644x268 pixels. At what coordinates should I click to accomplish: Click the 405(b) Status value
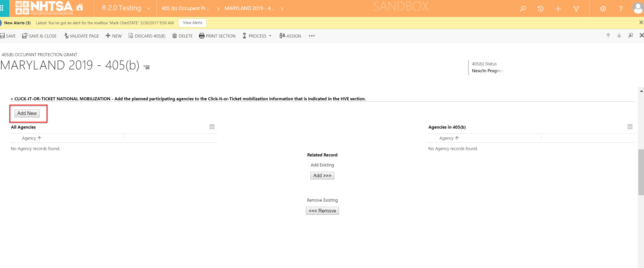click(x=488, y=71)
